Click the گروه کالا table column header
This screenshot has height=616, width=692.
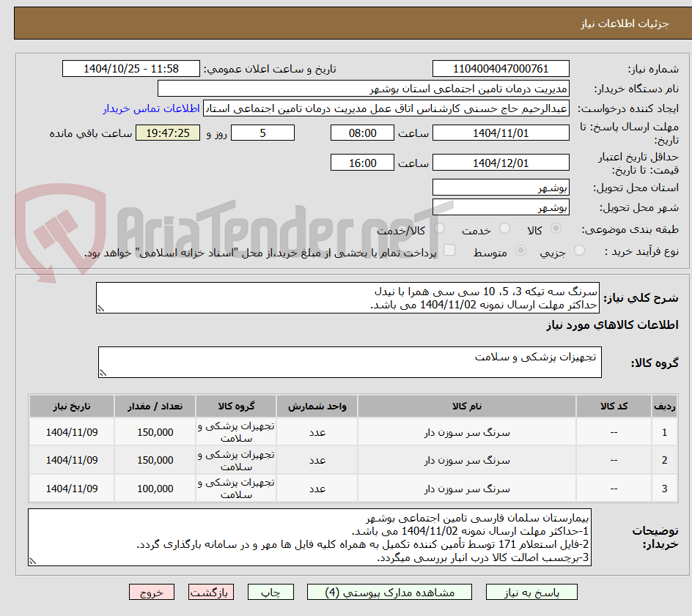236,406
